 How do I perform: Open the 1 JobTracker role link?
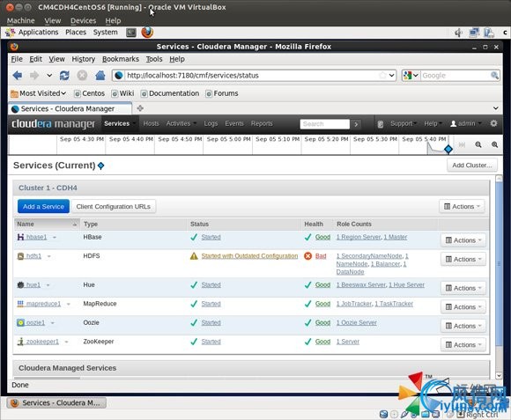coord(354,304)
